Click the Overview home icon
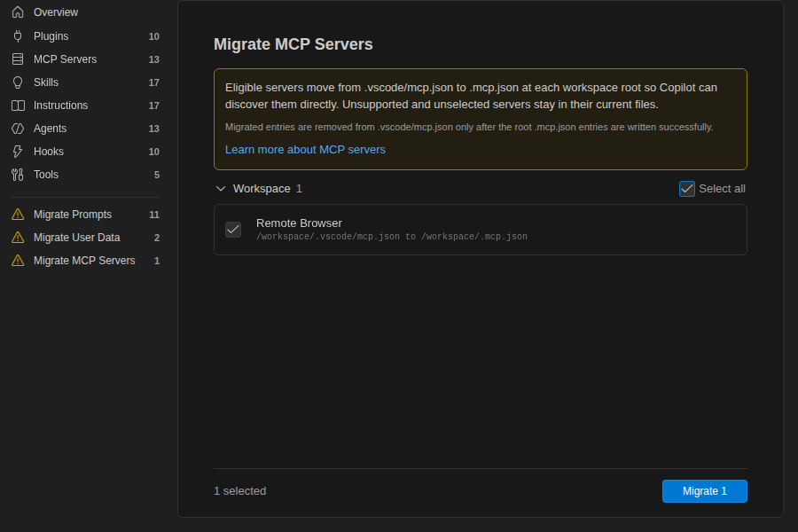The height and width of the screenshot is (532, 798). point(18,12)
